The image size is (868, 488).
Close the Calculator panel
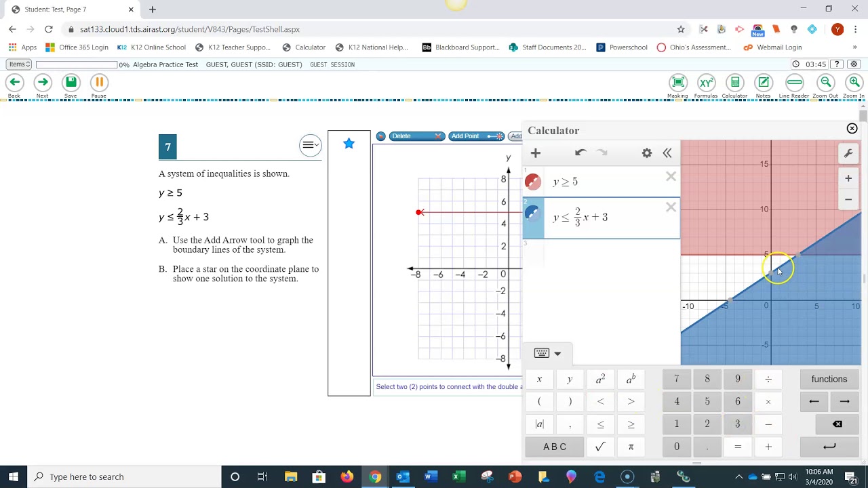coord(852,129)
